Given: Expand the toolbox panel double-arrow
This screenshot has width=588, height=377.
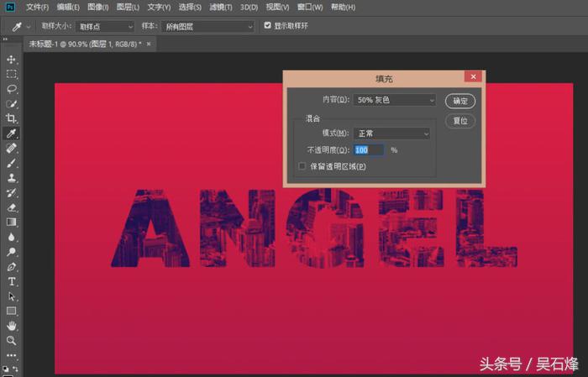Looking at the screenshot, I should click(5, 39).
